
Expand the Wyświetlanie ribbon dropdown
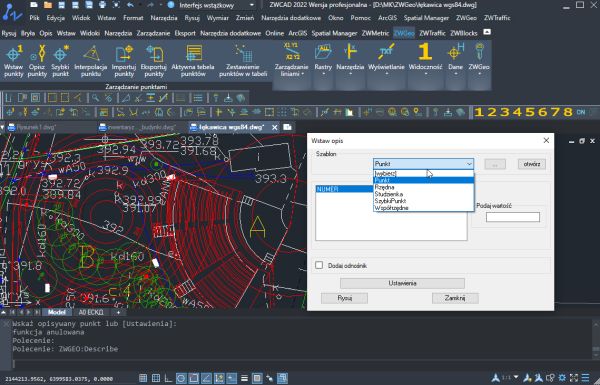click(x=386, y=70)
